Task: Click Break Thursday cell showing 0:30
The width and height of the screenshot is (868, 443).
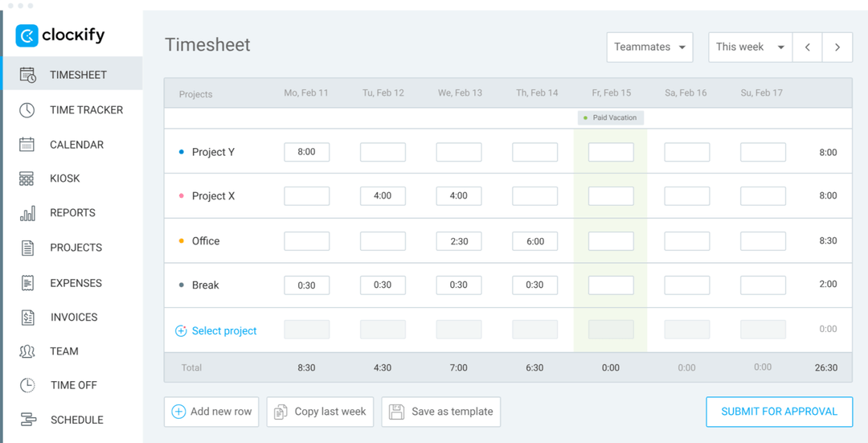Action: 534,285
